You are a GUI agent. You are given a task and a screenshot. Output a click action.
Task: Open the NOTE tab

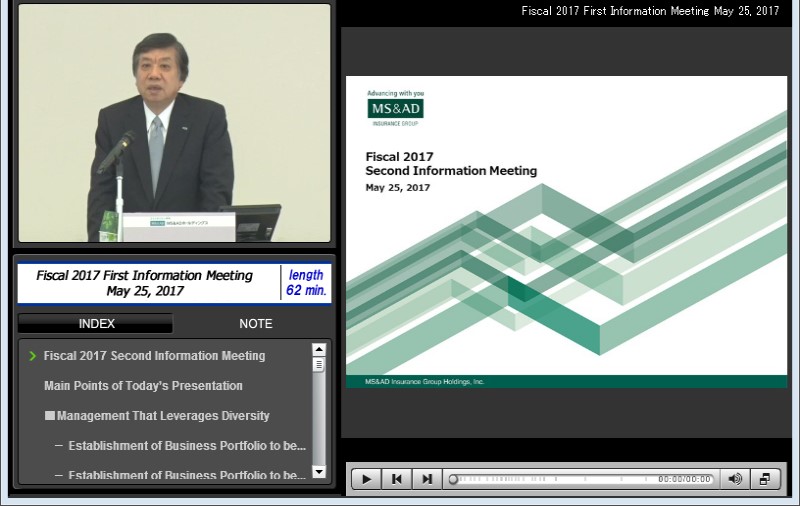tap(256, 323)
